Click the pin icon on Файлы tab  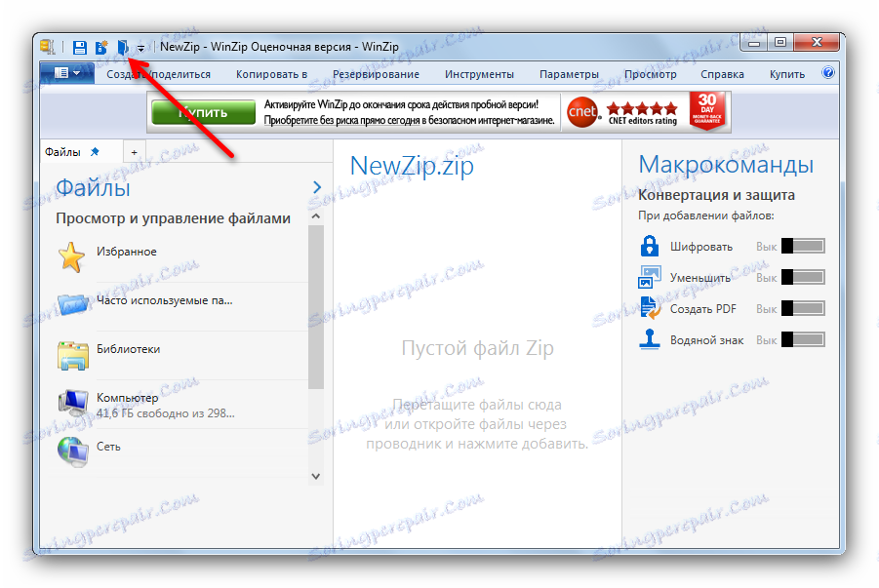(x=95, y=151)
